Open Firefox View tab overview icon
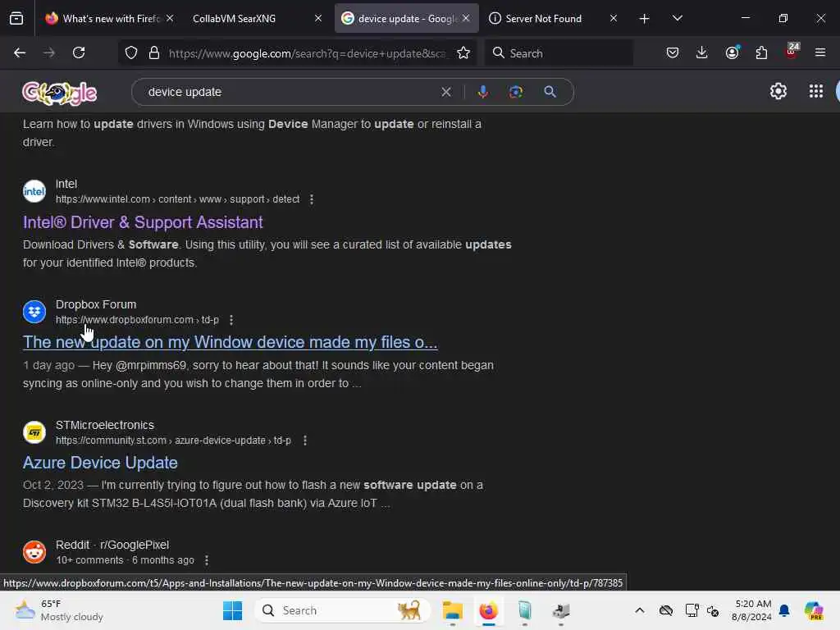The height and width of the screenshot is (630, 840). (16, 19)
